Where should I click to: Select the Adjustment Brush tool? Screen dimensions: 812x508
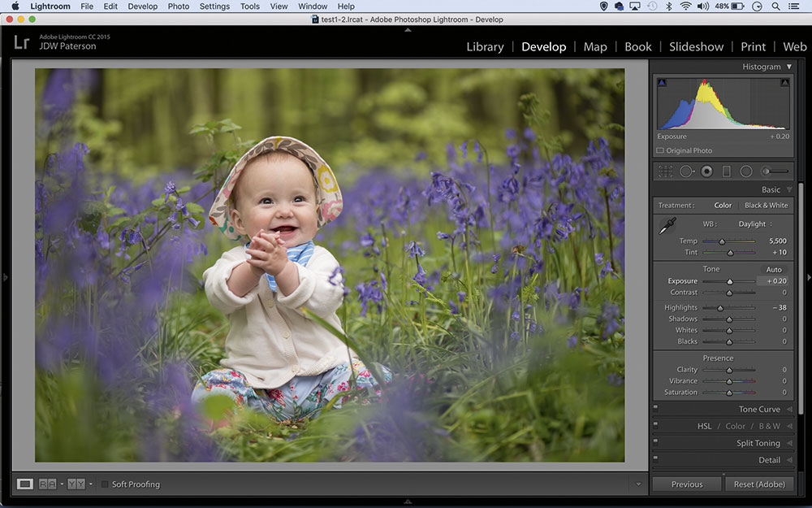(x=767, y=171)
